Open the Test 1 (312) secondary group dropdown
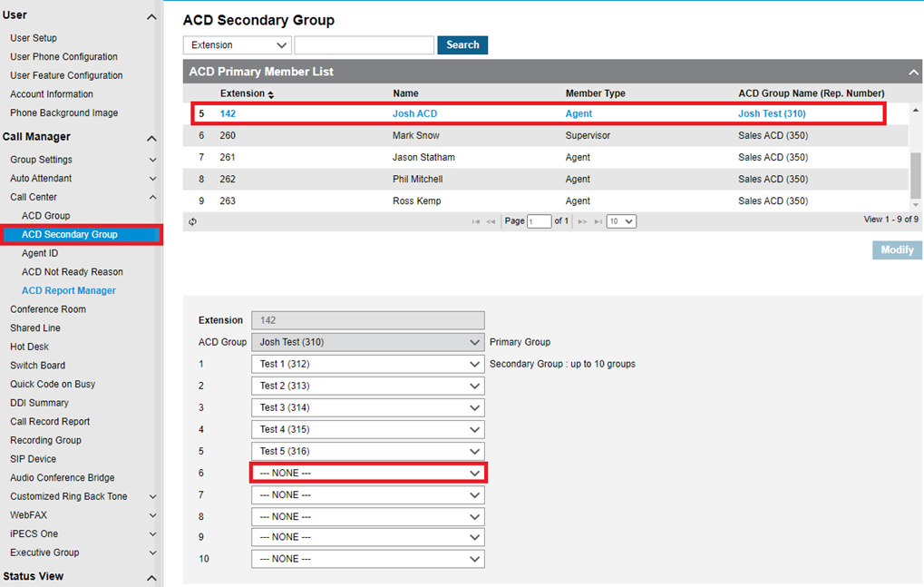The height and width of the screenshot is (587, 924). coord(368,364)
